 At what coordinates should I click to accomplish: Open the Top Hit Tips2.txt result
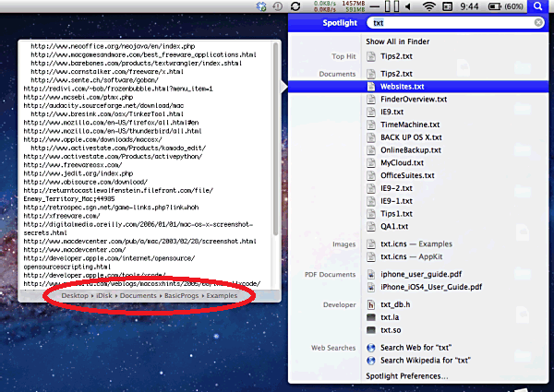pyautogui.click(x=396, y=56)
